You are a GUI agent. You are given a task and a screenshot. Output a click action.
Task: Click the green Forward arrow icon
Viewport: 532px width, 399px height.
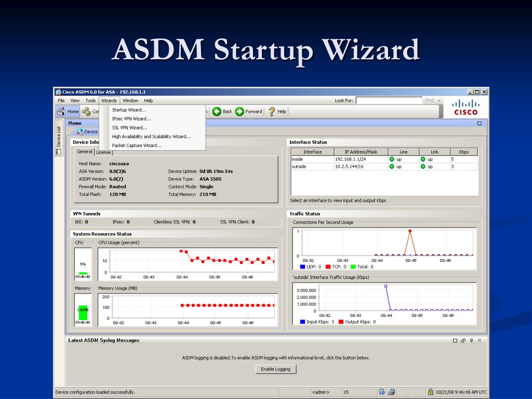[240, 111]
